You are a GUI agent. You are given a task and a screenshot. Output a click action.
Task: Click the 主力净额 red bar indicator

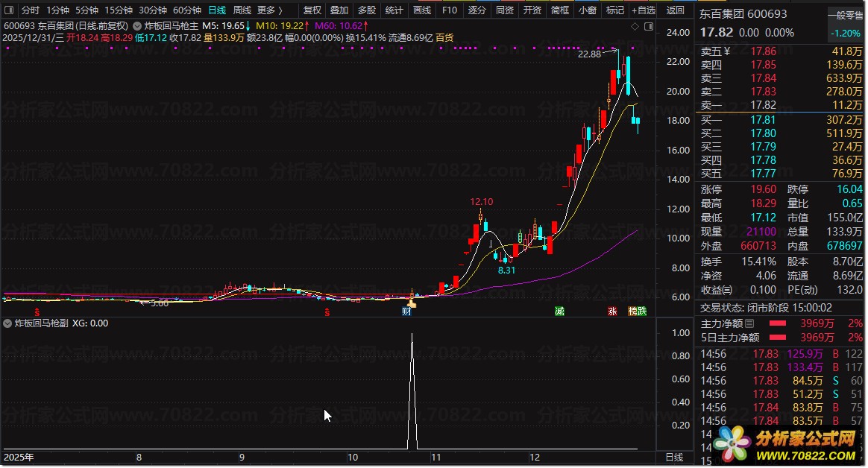(778, 323)
